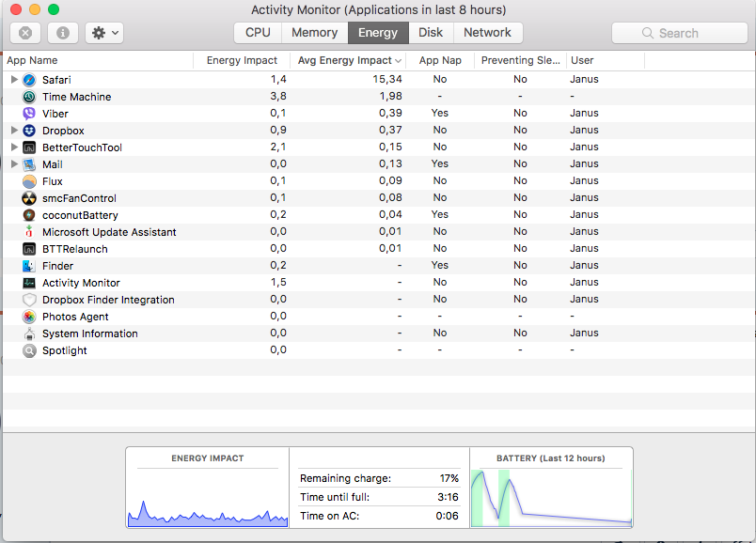The width and height of the screenshot is (756, 543).
Task: Sort by Avg Energy Impact header
Action: 348,60
